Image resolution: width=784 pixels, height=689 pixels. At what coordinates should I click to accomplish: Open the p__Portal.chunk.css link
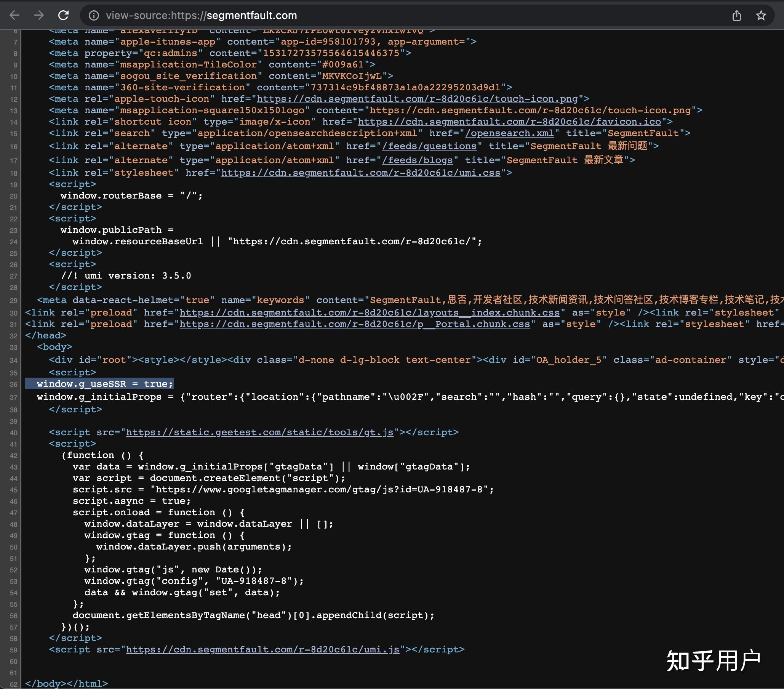[x=354, y=324]
